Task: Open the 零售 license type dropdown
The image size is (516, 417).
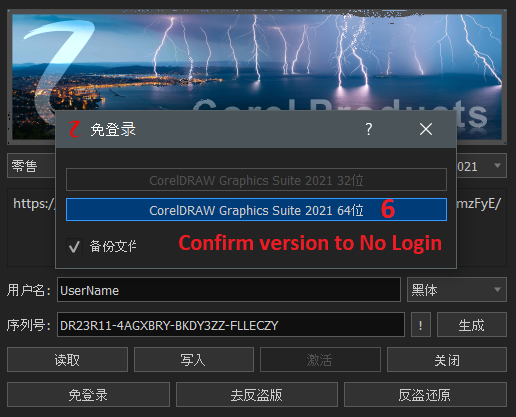Action: pyautogui.click(x=31, y=166)
